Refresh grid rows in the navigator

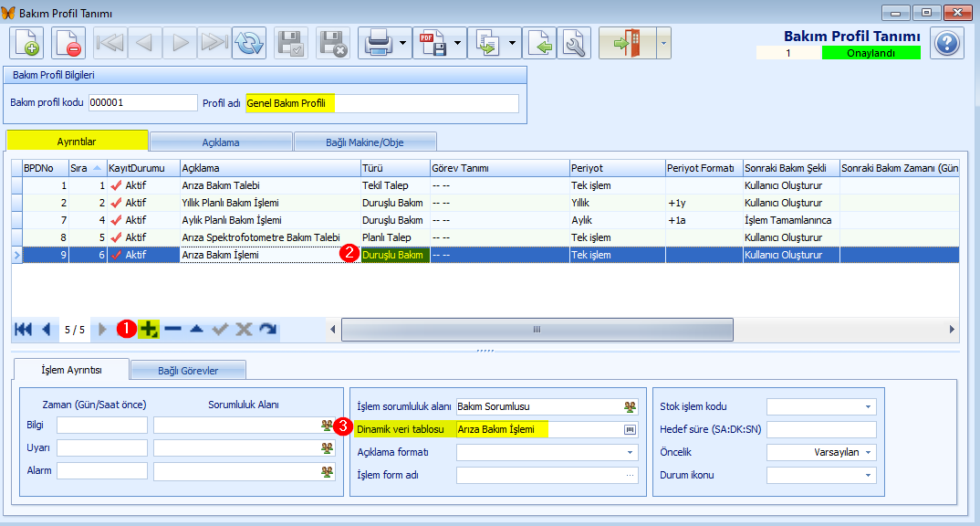(268, 329)
